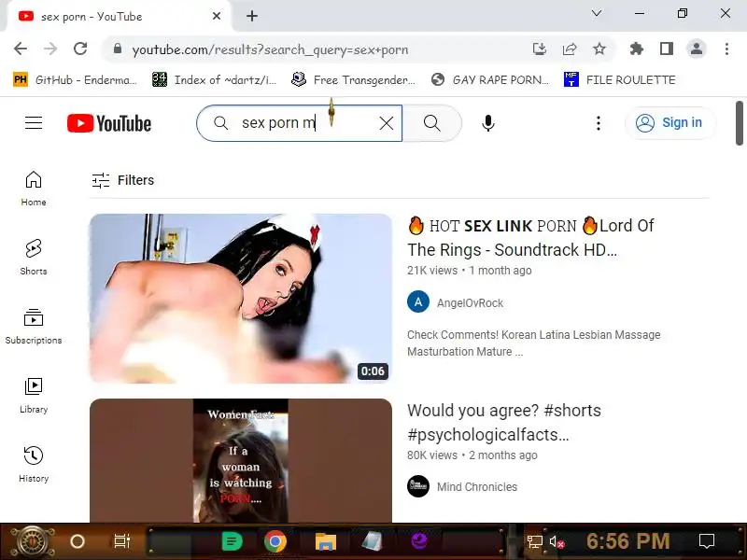Open the 6:56 PM taskbar clock
Screen dimensions: 747x560
627,541
